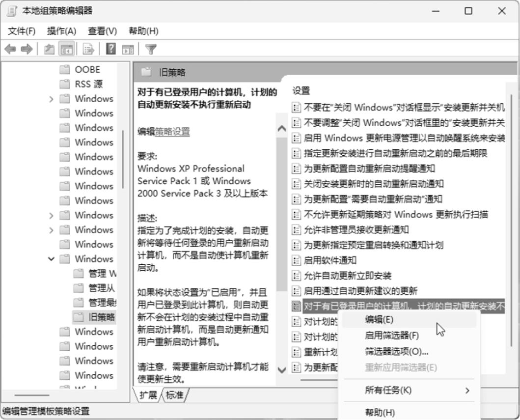Click the 策略设置 link
This screenshot has height=420, width=520.
pyautogui.click(x=172, y=132)
